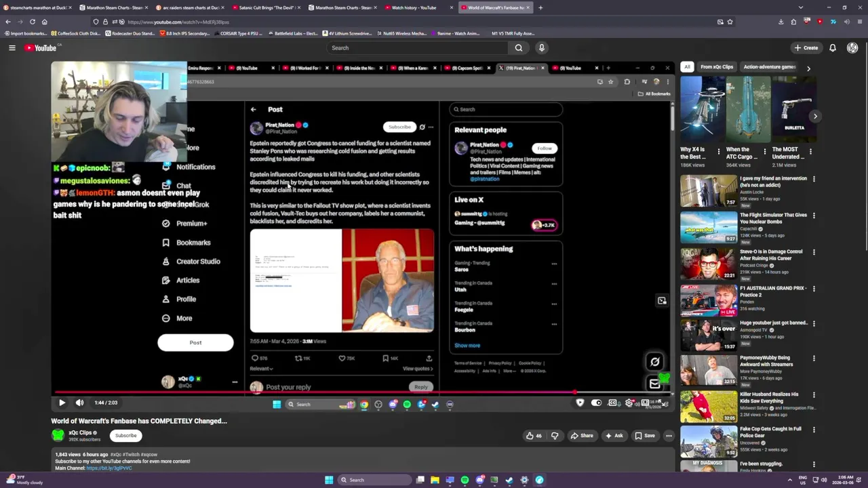Focus the YouTube search input field
This screenshot has width=868, height=488.
(418, 47)
